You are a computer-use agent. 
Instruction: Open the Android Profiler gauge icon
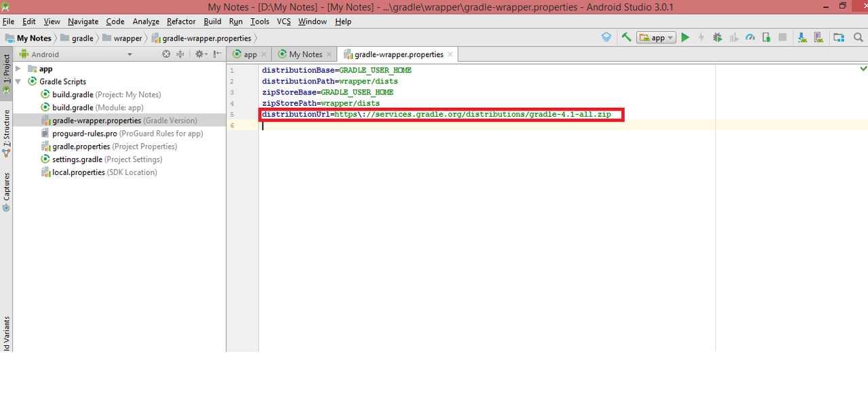[750, 38]
